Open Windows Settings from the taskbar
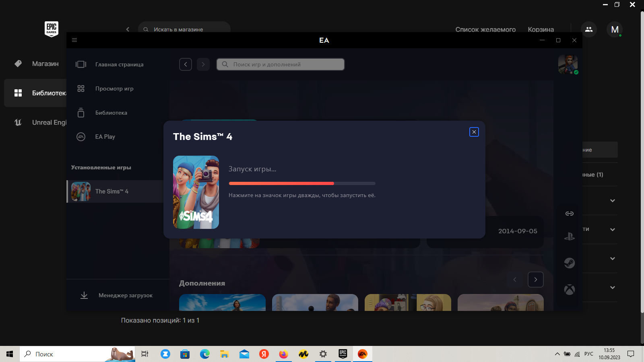The height and width of the screenshot is (362, 644). [323, 354]
